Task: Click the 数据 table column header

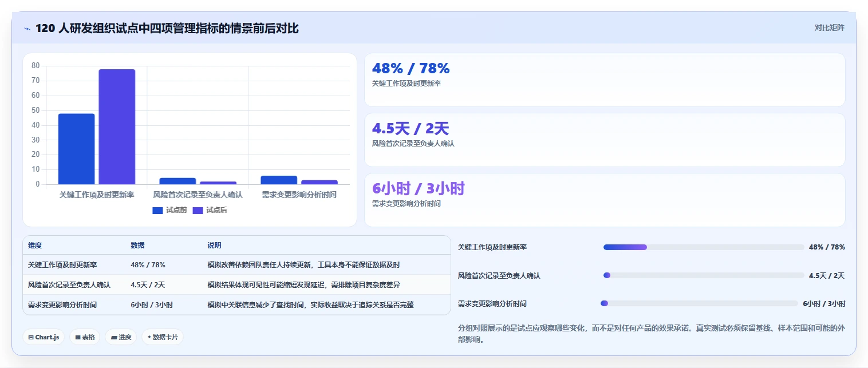Action: 137,245
